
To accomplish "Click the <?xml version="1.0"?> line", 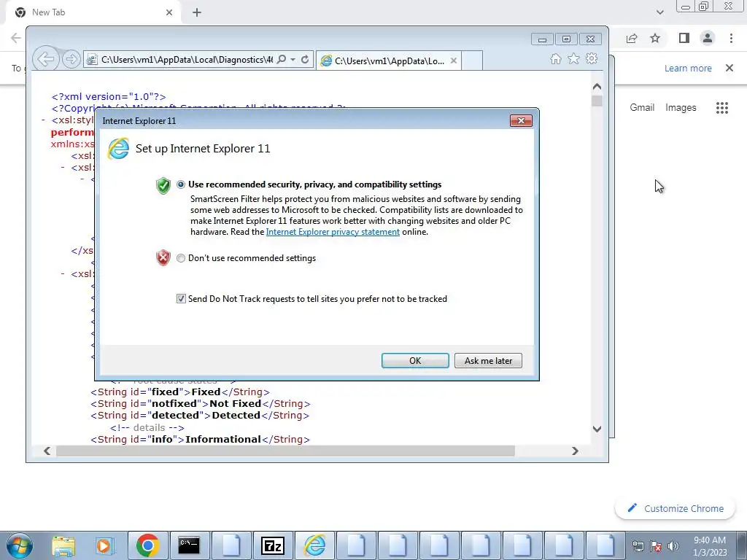I will coord(109,97).
